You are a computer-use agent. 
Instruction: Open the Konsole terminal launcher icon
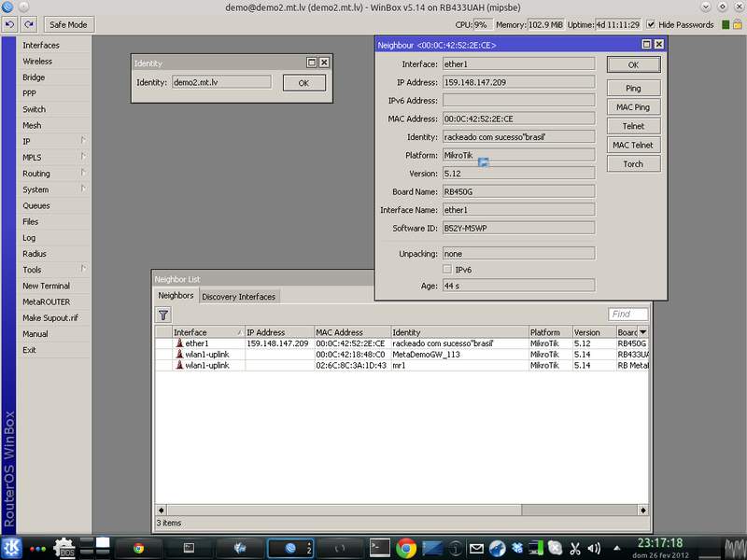coord(380,548)
